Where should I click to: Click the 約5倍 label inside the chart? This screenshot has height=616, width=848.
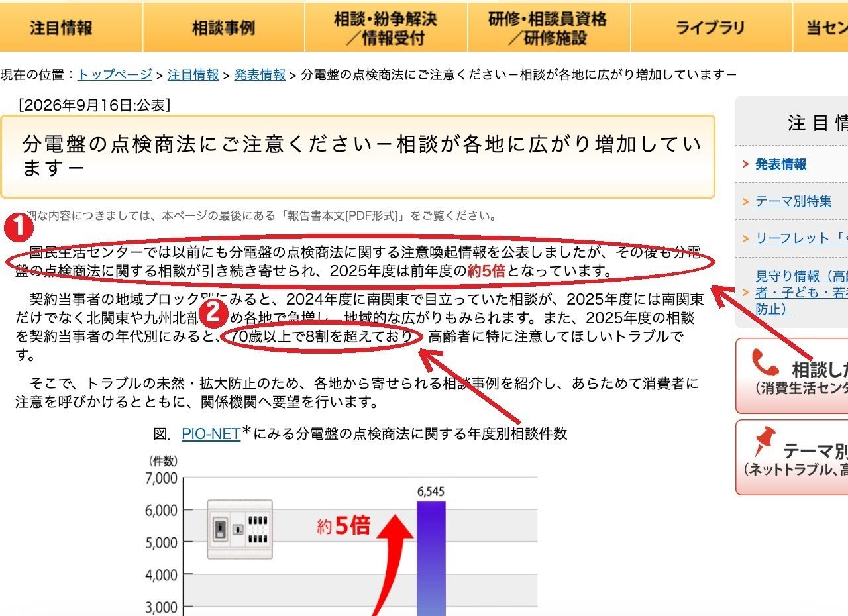tap(343, 526)
